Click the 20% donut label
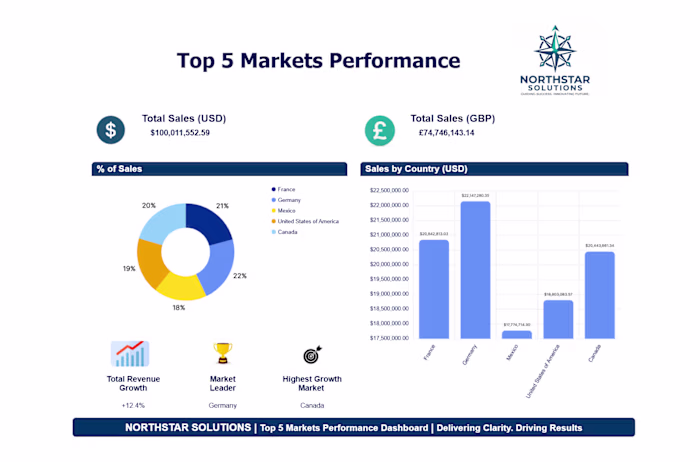 149,206
